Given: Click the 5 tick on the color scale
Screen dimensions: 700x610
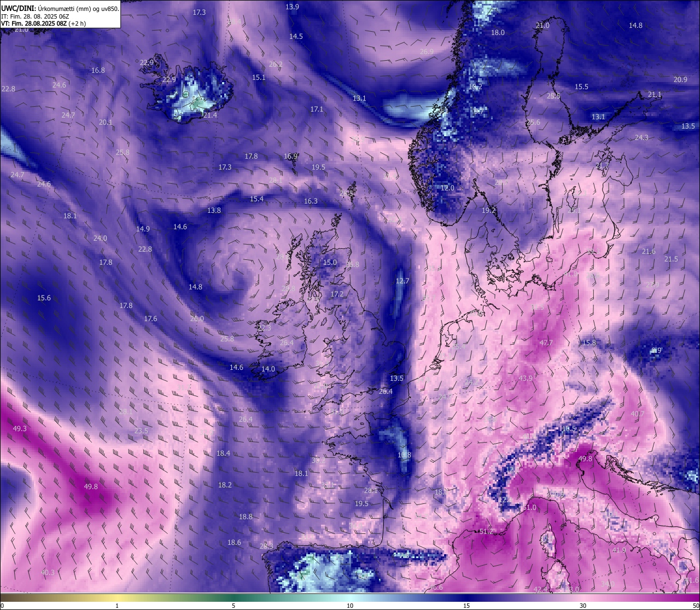Looking at the screenshot, I should click(x=234, y=605).
